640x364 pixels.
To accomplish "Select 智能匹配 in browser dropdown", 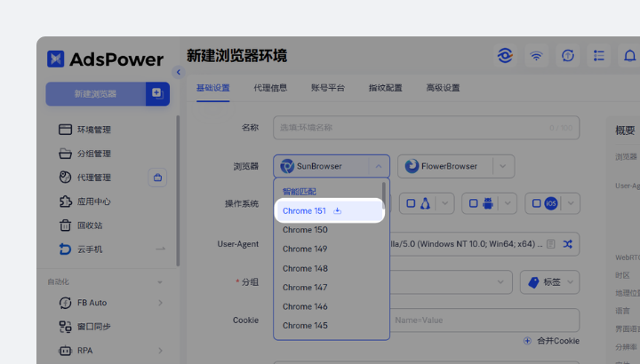I will coord(300,192).
